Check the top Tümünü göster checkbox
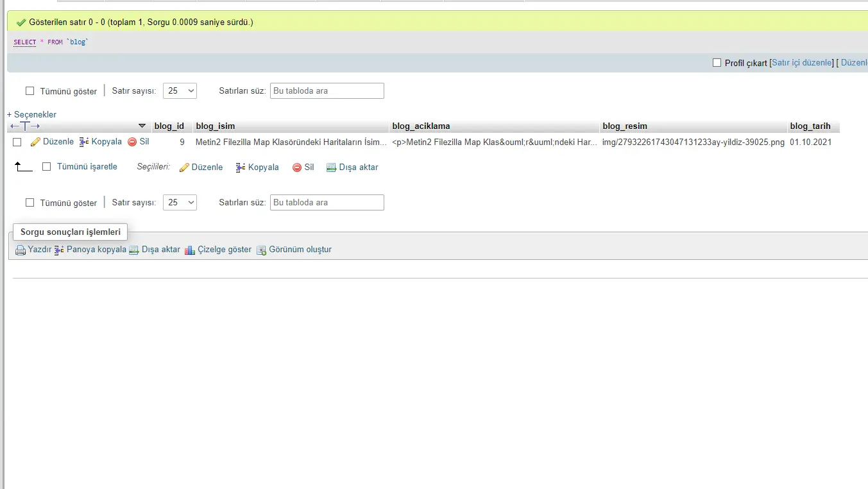Image resolution: width=868 pixels, height=489 pixels. click(30, 91)
